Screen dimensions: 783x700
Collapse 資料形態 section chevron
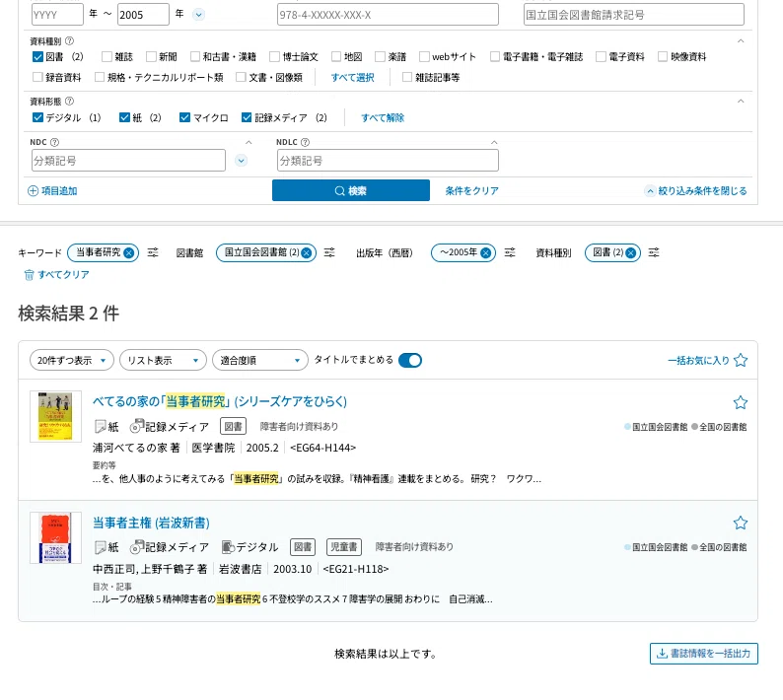point(741,102)
